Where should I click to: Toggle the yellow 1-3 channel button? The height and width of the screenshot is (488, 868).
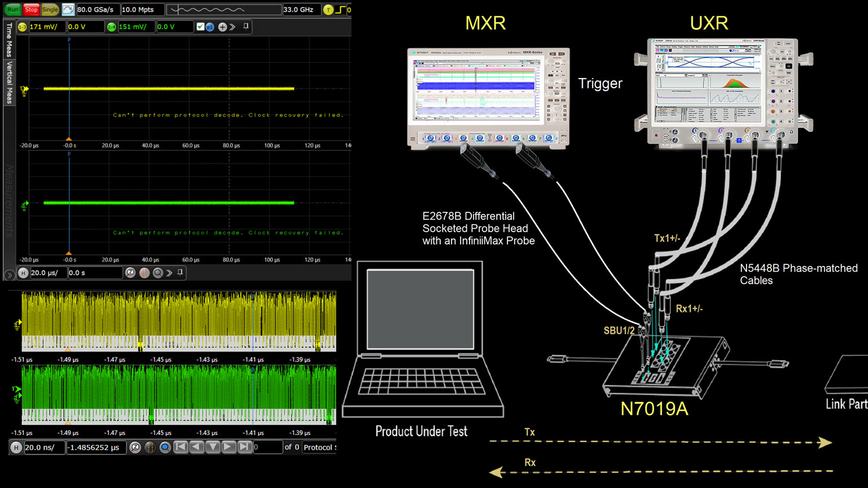(x=23, y=27)
